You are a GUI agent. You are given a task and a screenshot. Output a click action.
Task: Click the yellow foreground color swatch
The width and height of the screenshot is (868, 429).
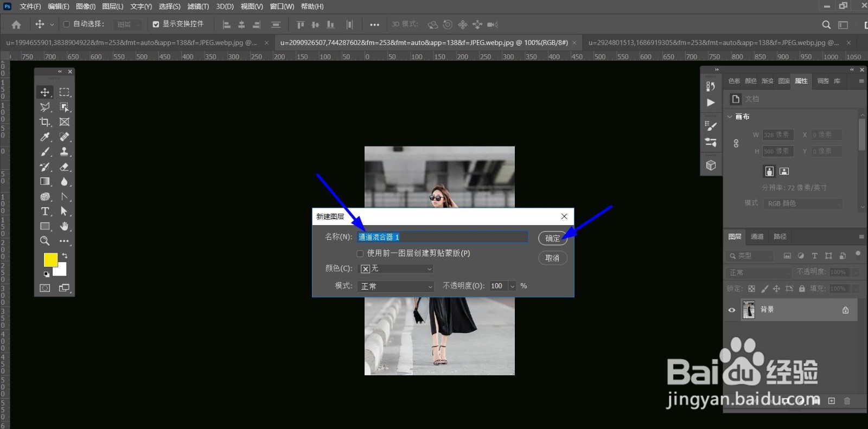click(50, 260)
